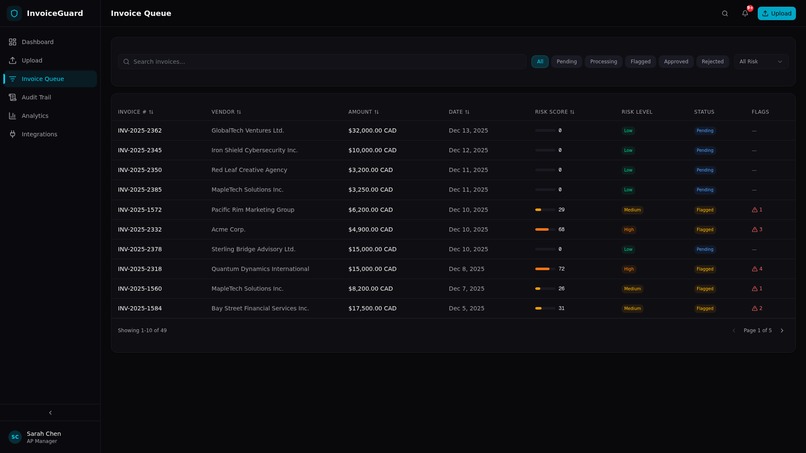This screenshot has width=806, height=453.
Task: Filter by Flagged status chip
Action: tap(640, 62)
